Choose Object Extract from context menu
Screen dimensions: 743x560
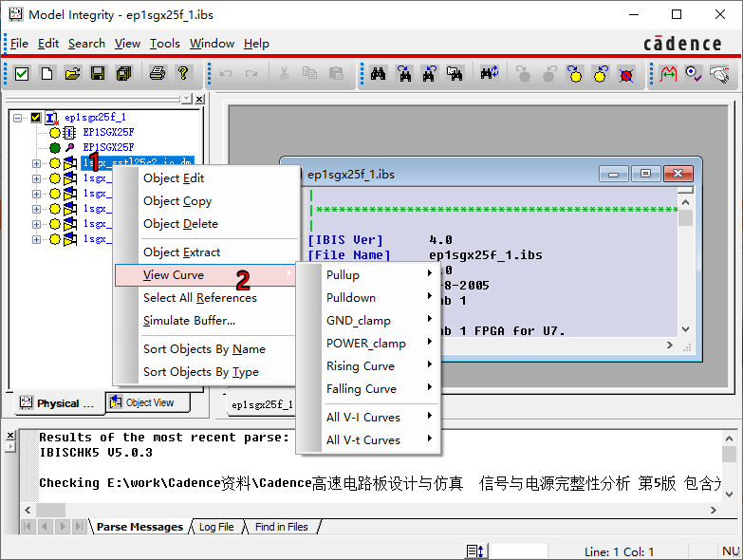pyautogui.click(x=207, y=252)
